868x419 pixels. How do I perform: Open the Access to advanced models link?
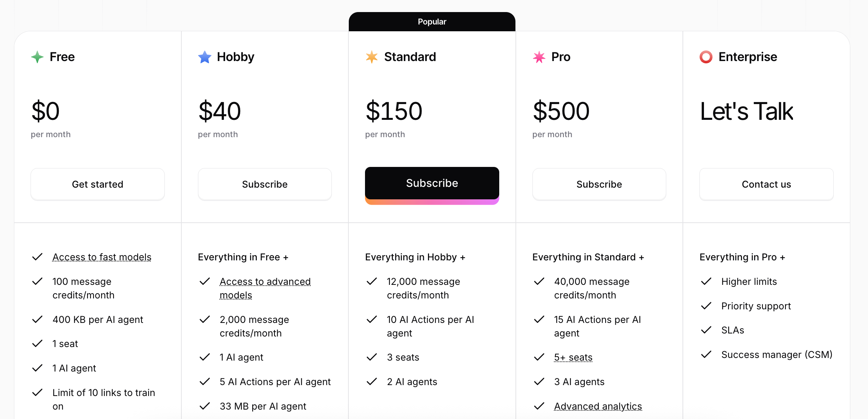point(265,288)
